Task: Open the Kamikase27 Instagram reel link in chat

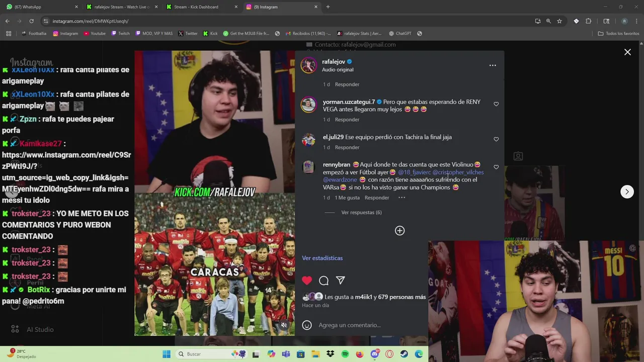Action: (66, 172)
